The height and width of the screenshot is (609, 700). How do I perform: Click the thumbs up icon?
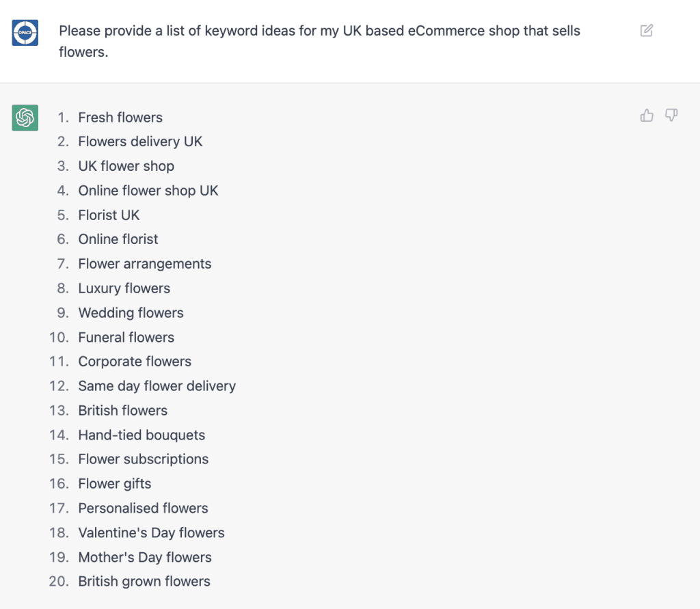tap(647, 116)
